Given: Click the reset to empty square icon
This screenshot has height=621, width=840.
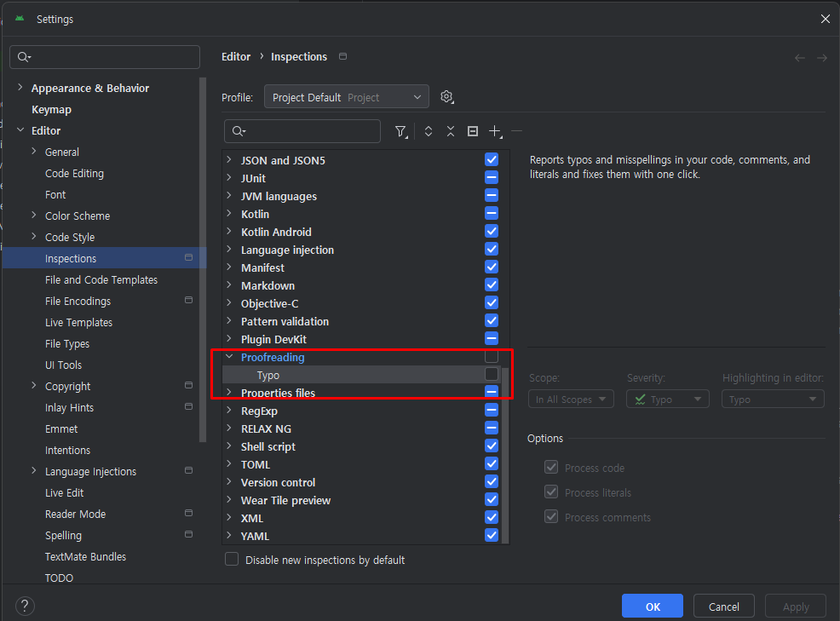Looking at the screenshot, I should (473, 131).
